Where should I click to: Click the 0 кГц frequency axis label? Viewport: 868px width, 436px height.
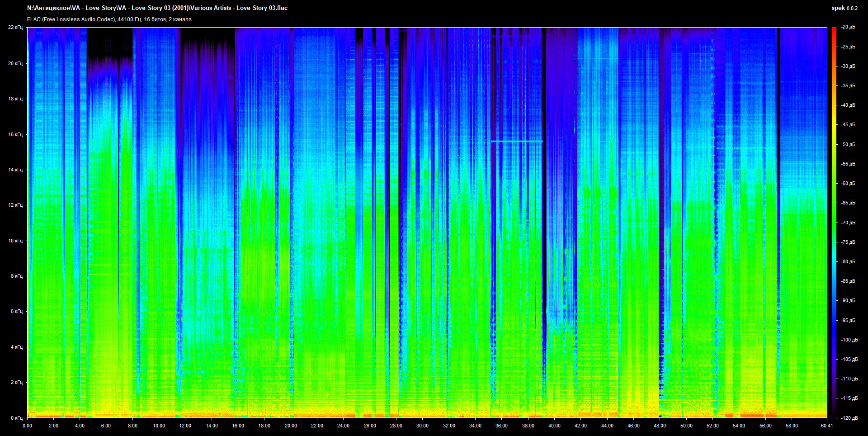click(16, 418)
